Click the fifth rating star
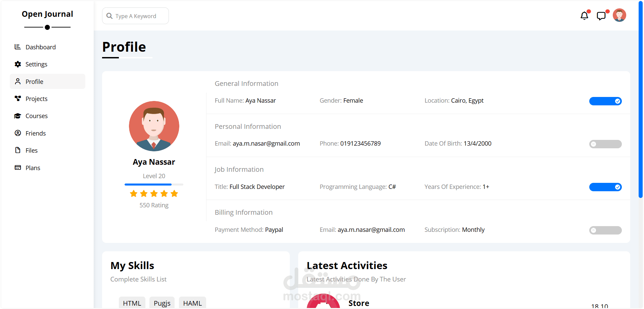The width and height of the screenshot is (644, 309). [x=174, y=194]
